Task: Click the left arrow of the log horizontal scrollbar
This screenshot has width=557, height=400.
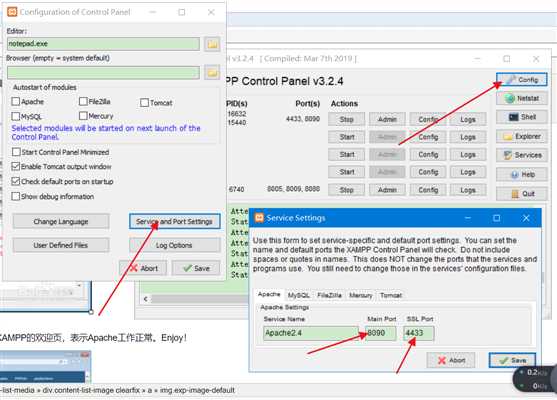Action: (146, 299)
